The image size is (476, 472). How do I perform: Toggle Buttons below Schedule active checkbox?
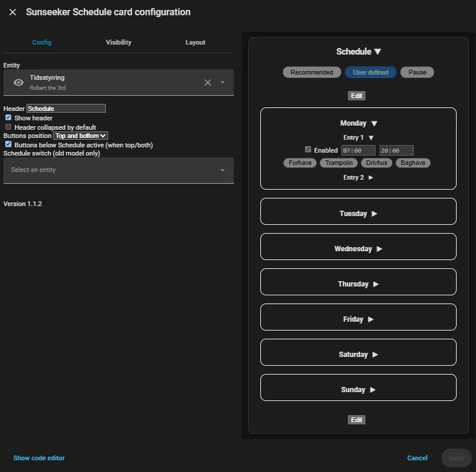[x=8, y=144]
